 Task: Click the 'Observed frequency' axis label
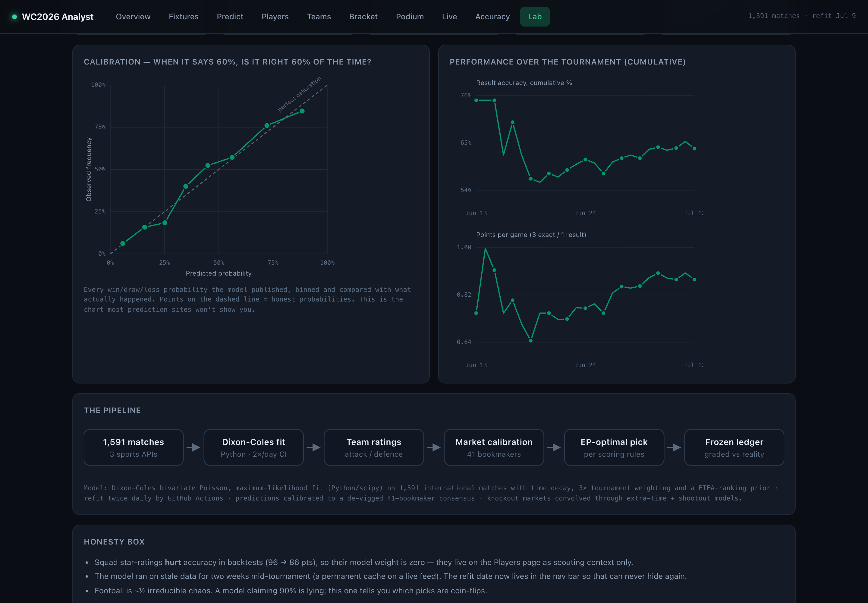(x=89, y=169)
